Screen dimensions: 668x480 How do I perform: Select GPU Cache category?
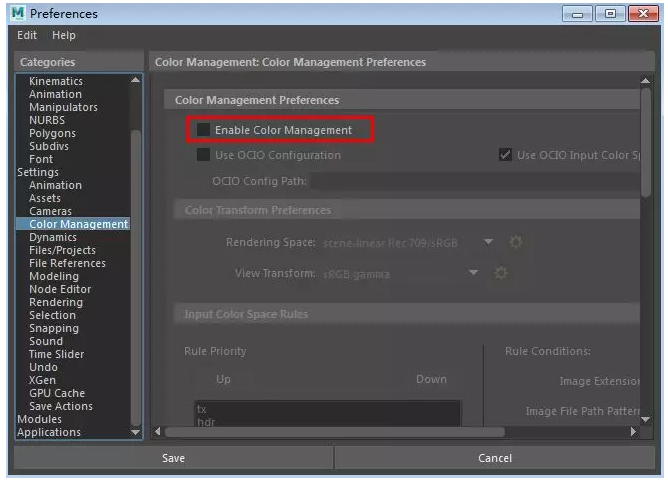(57, 393)
